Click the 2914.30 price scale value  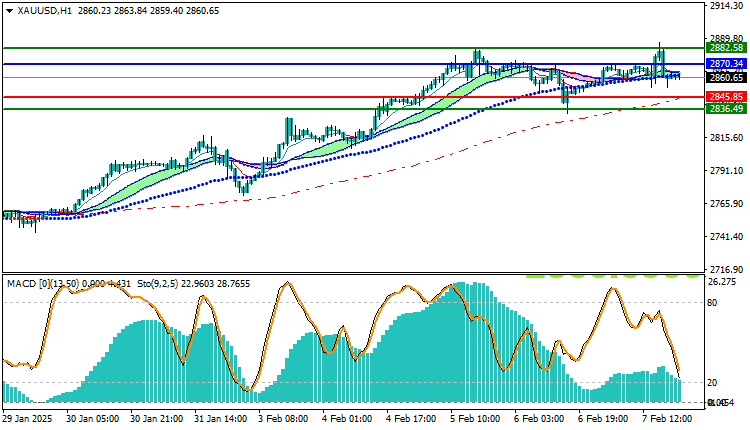tap(727, 6)
